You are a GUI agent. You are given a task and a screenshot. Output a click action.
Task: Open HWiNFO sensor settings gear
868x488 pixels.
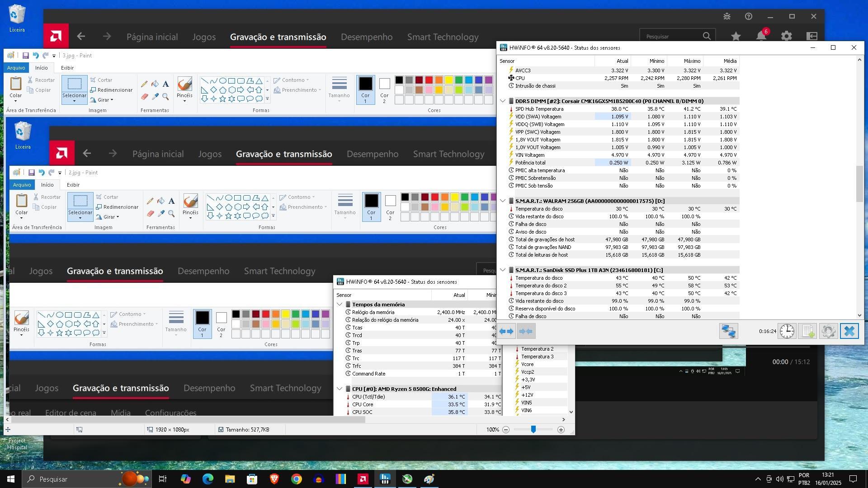[828, 331]
